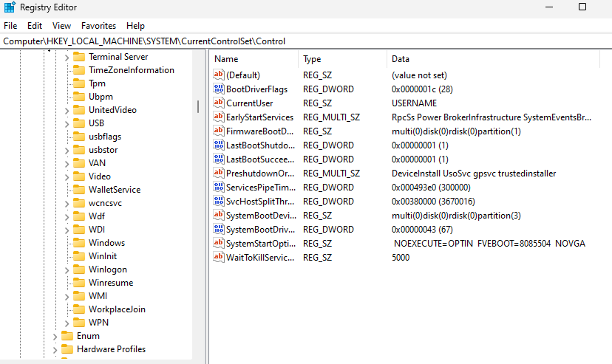Click the TimeZoneInformation folder icon
The height and width of the screenshot is (364, 612).
(79, 70)
